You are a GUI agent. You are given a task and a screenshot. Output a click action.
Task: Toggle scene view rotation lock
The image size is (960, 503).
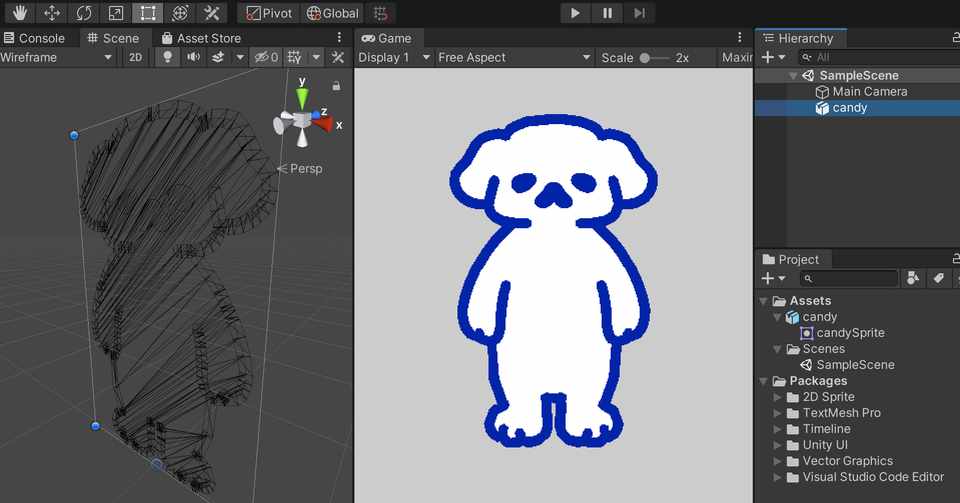coord(336,86)
